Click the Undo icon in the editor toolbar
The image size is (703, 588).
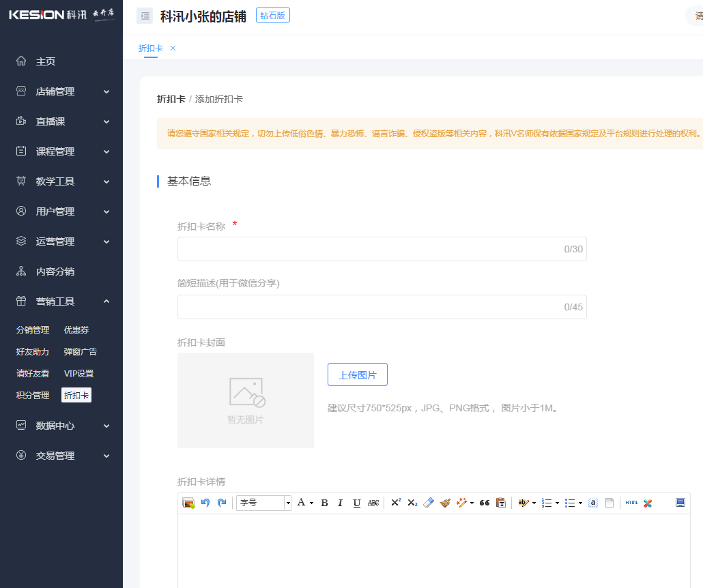(x=205, y=503)
